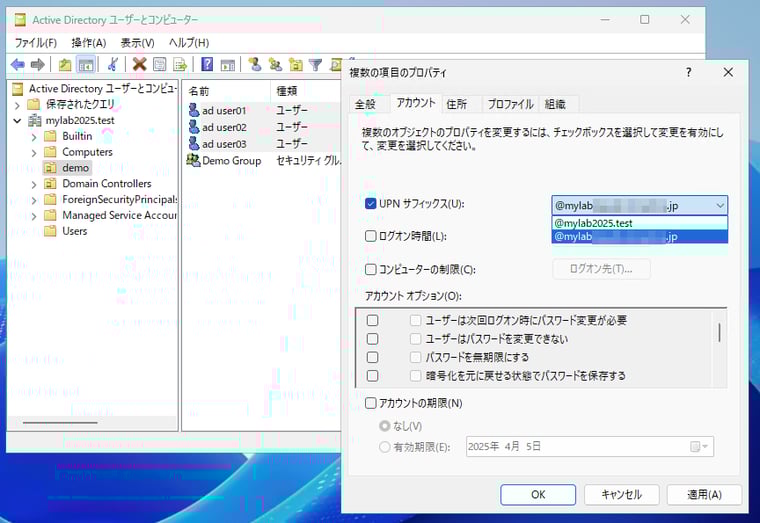Tick the アカウントの期限 checkbox
This screenshot has width=760, height=523.
[x=370, y=403]
